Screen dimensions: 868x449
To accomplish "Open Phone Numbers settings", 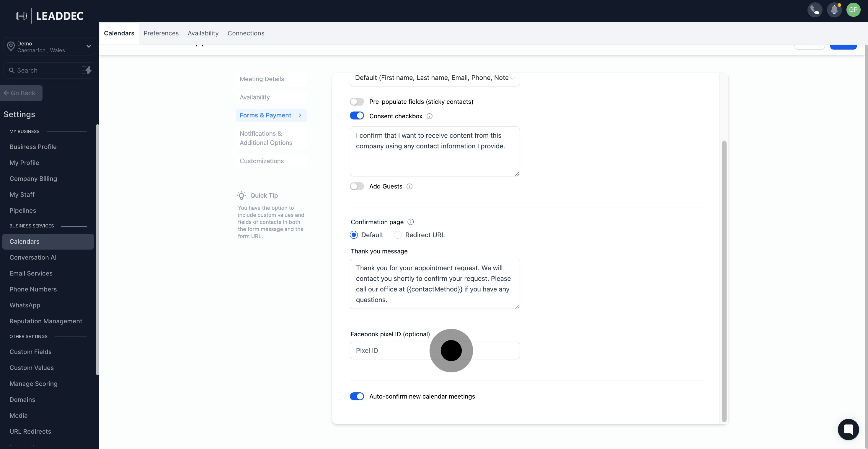I will pyautogui.click(x=33, y=289).
